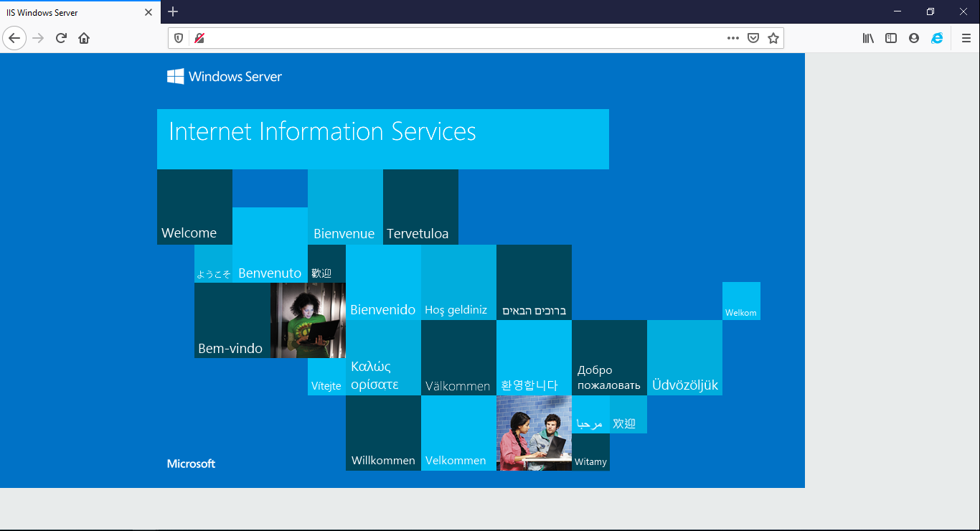Click the Windows Server logo
980x531 pixels.
(x=225, y=76)
